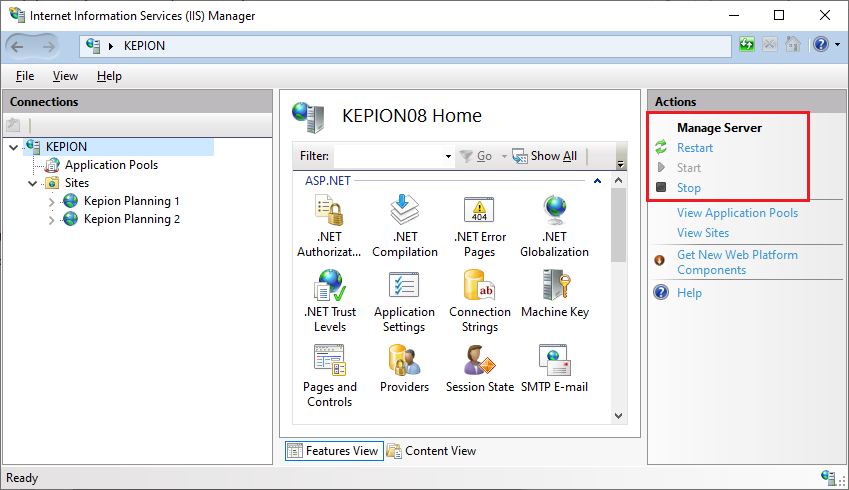Image resolution: width=849 pixels, height=490 pixels.
Task: Select the Kepion Planning 2 site
Action: pyautogui.click(x=132, y=219)
